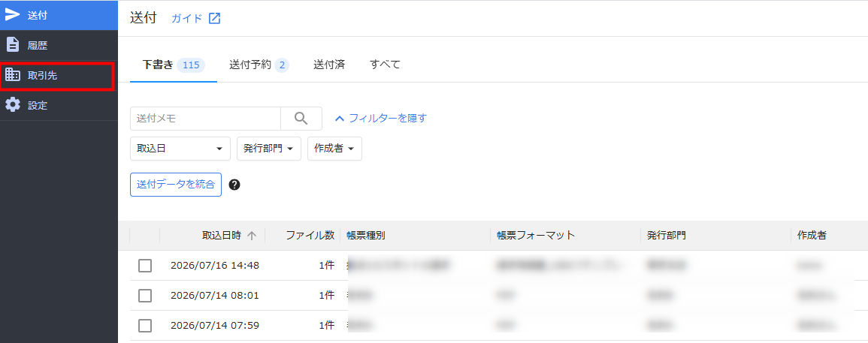Viewport: 868px width, 343px height.
Task: Check the row dated 2026/07/14 07:59
Action: 145,325
